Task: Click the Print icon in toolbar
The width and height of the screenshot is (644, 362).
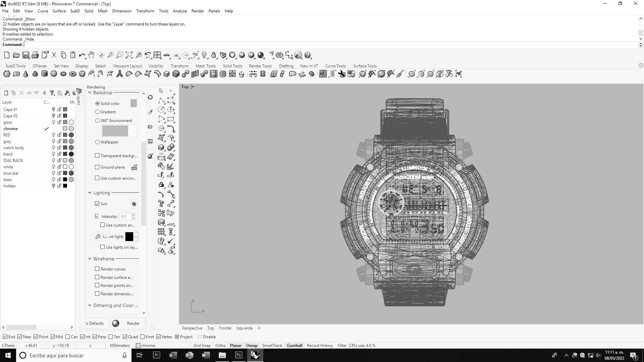Action: point(35,55)
